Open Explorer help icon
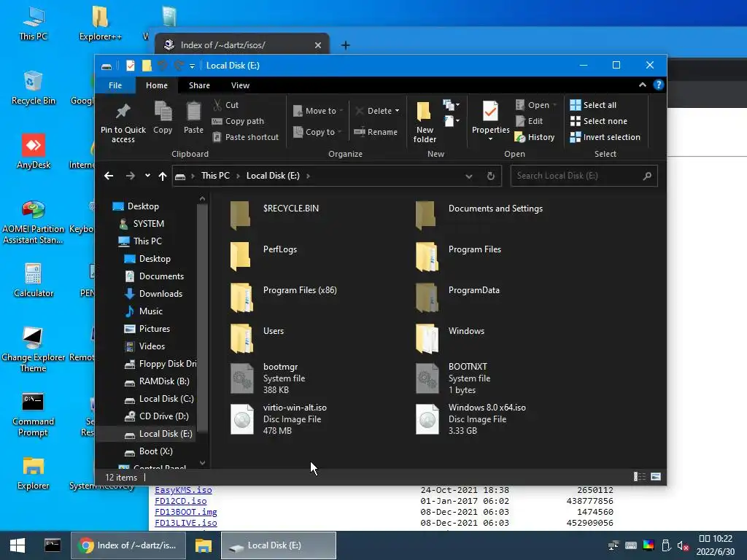747x560 pixels. 659,85
